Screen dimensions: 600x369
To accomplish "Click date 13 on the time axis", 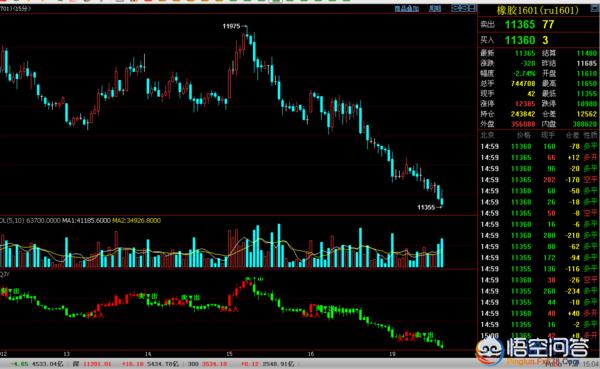I will click(x=67, y=354).
